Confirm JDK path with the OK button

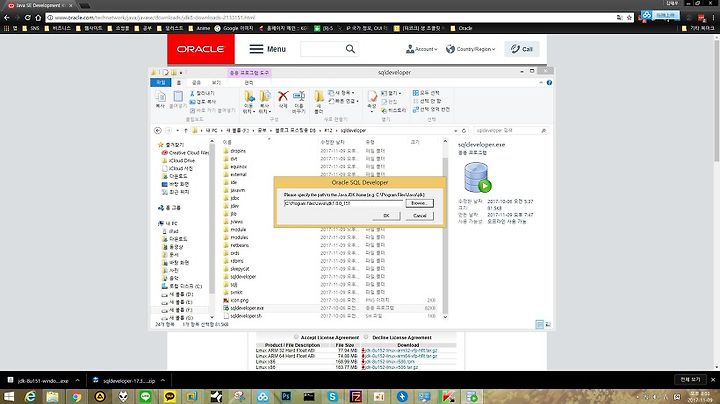[386, 215]
